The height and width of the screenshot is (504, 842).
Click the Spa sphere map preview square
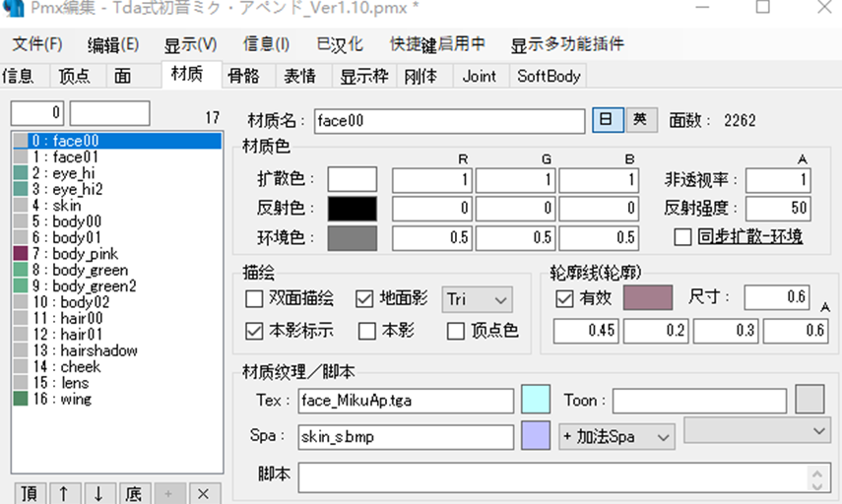(x=536, y=435)
